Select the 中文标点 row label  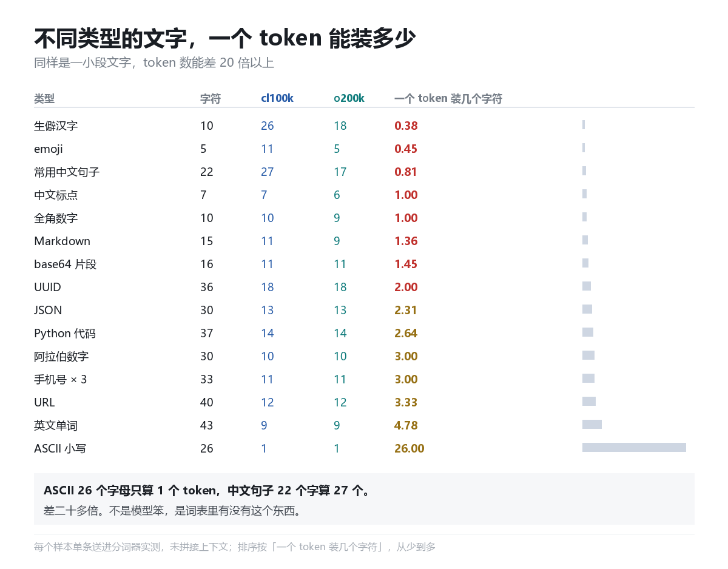point(56,195)
